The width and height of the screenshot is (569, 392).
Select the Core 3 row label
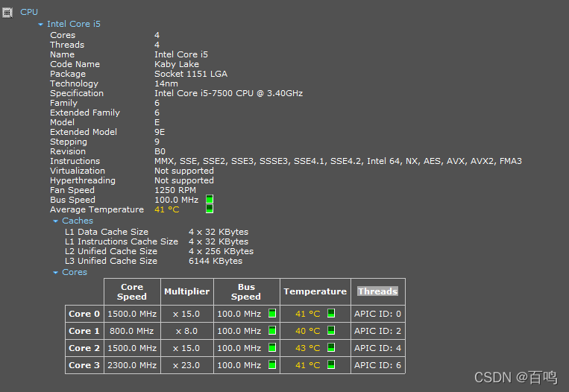(84, 365)
